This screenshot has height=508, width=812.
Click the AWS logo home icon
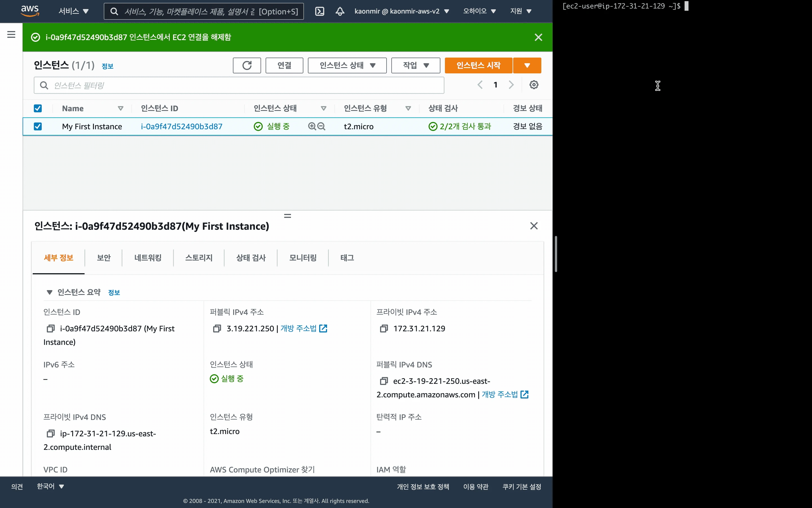click(x=30, y=11)
